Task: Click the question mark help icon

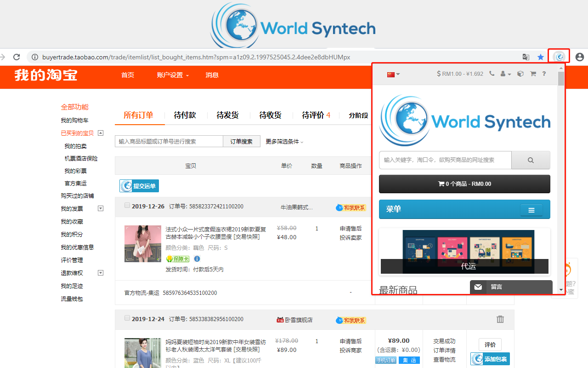Action: 544,74
